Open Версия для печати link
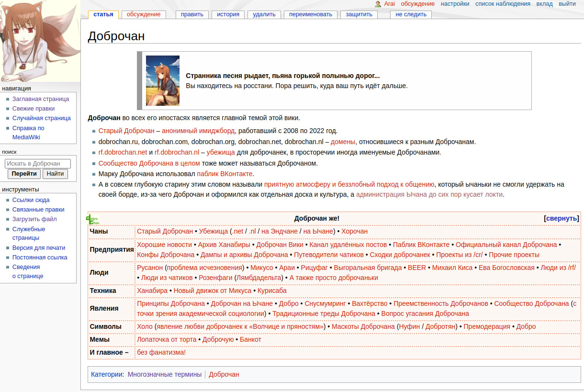The height and width of the screenshot is (392, 584). coord(39,248)
